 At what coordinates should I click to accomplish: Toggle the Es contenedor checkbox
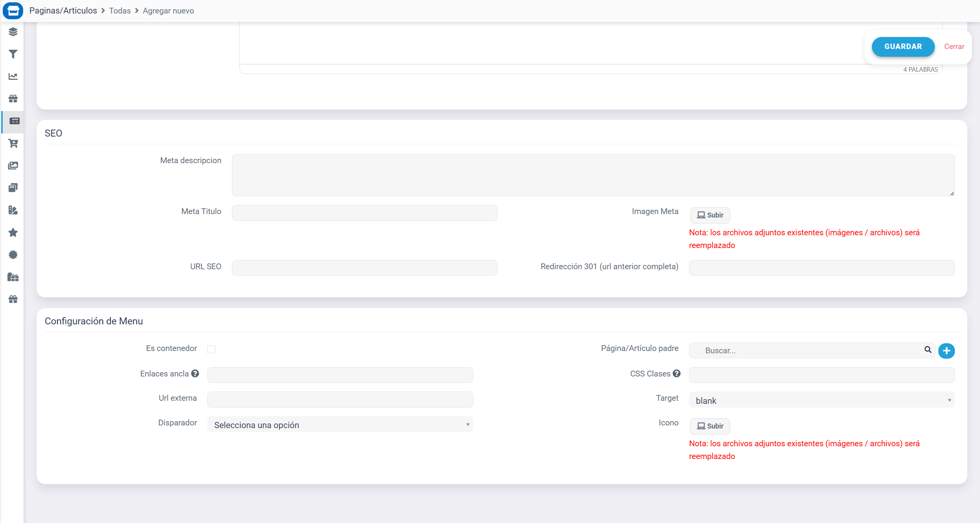pyautogui.click(x=211, y=349)
